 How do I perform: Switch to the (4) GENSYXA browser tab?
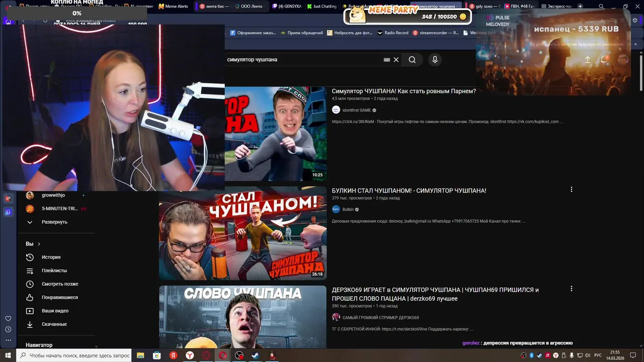(286, 7)
